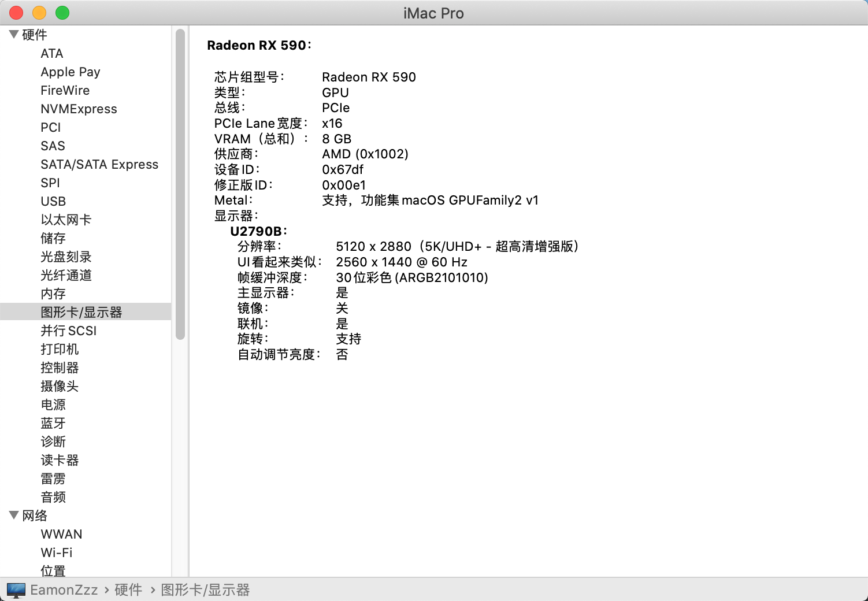Select Wi-Fi under network
Image resolution: width=868 pixels, height=601 pixels.
(x=57, y=552)
